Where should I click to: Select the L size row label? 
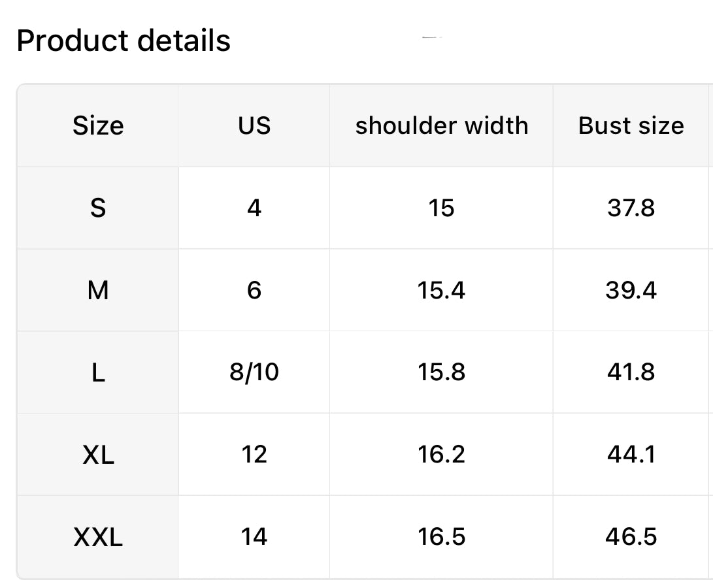click(98, 372)
